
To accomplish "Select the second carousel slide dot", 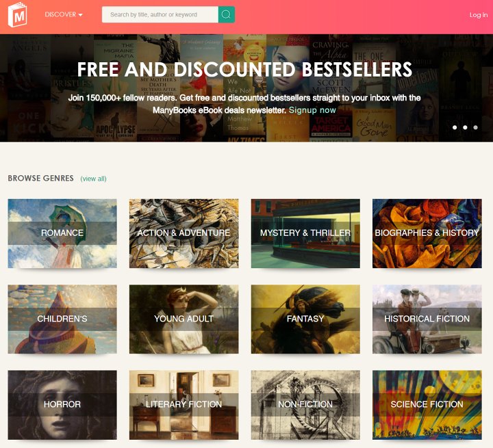I will coord(465,127).
